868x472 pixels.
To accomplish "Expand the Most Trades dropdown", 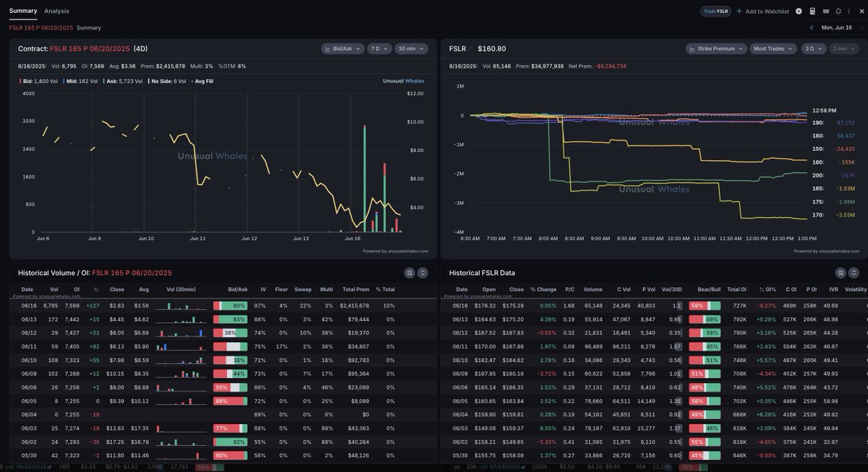I will 773,49.
